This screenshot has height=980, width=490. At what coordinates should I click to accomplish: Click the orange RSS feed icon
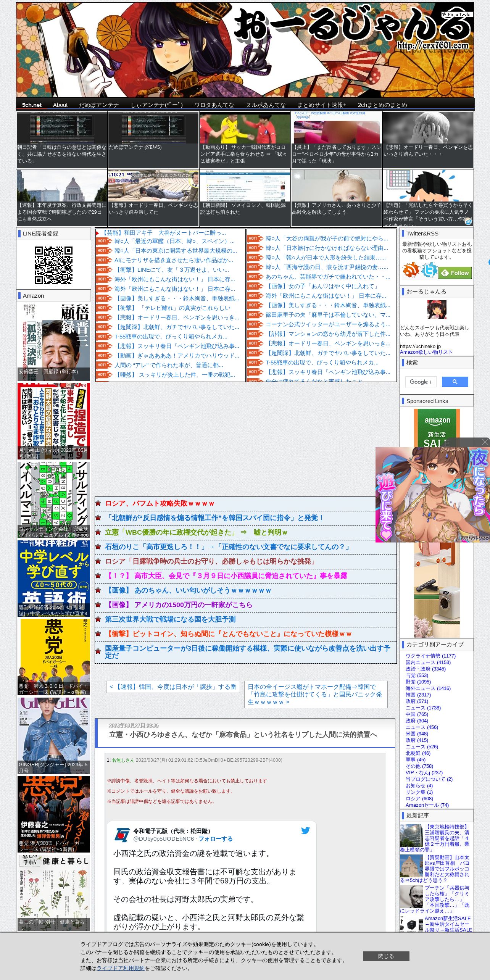pyautogui.click(x=411, y=270)
